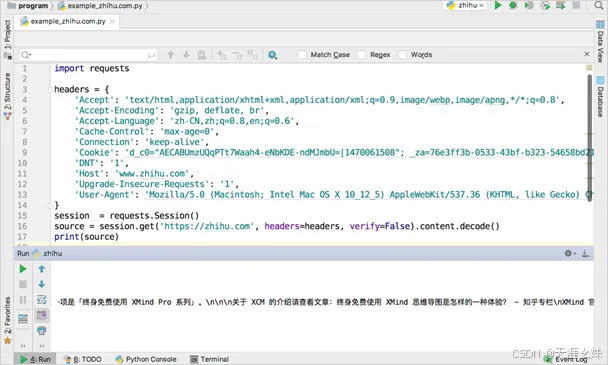Open search everywhere magnifier icon
Screen dimensions: 608x365
[599, 5]
